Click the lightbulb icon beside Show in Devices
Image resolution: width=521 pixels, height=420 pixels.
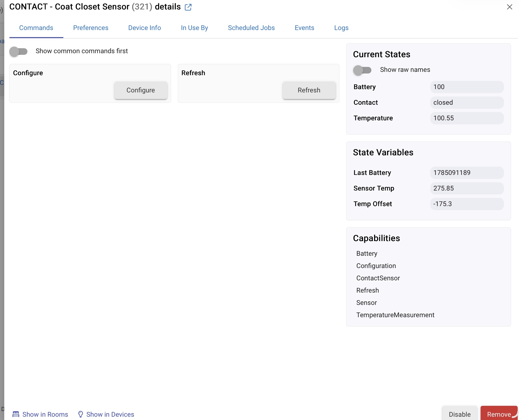point(81,414)
